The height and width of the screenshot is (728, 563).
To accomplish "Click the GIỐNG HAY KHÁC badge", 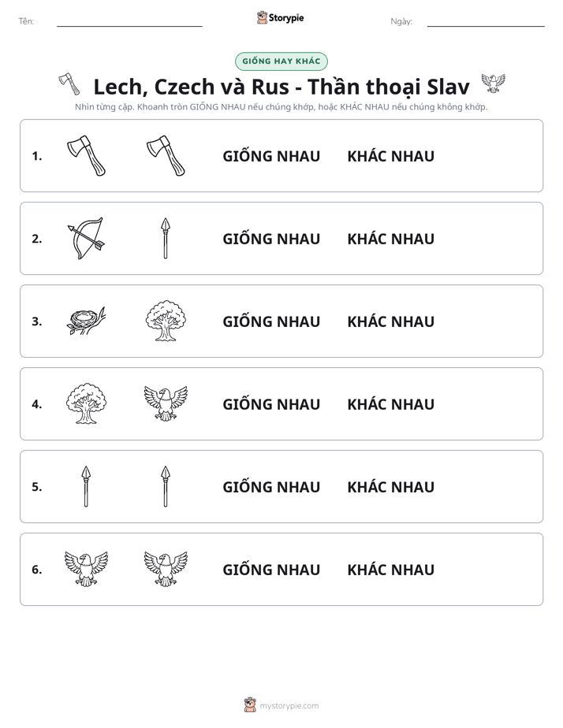I will coord(281,61).
